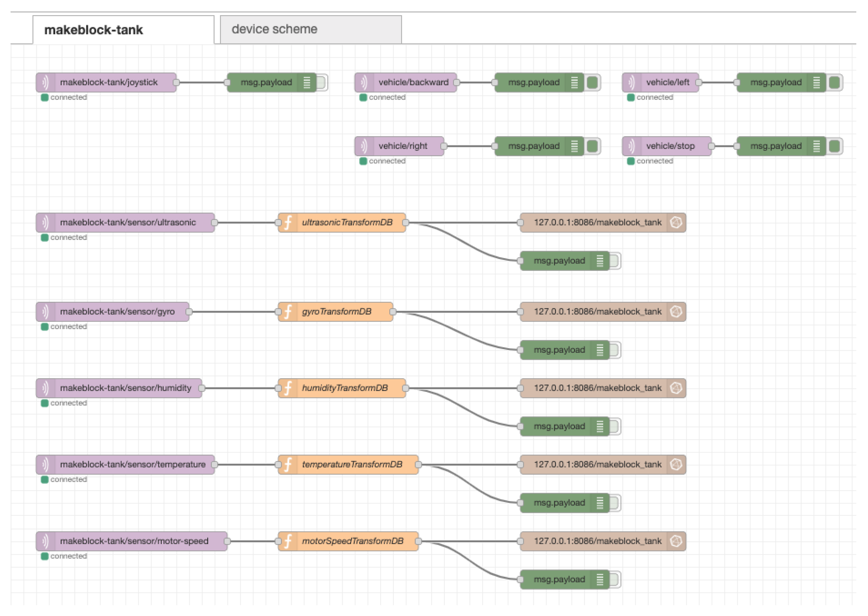
Task: Click the function icon on ultrasonicTransformDB
Action: coord(288,223)
